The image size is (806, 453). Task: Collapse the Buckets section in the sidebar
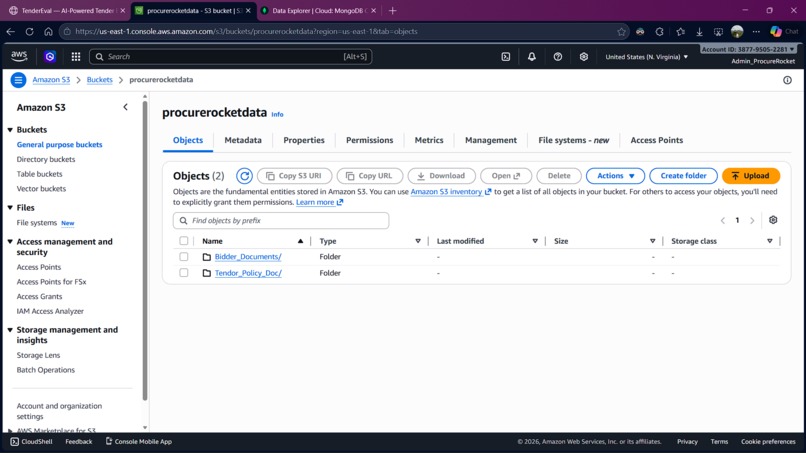[10, 130]
